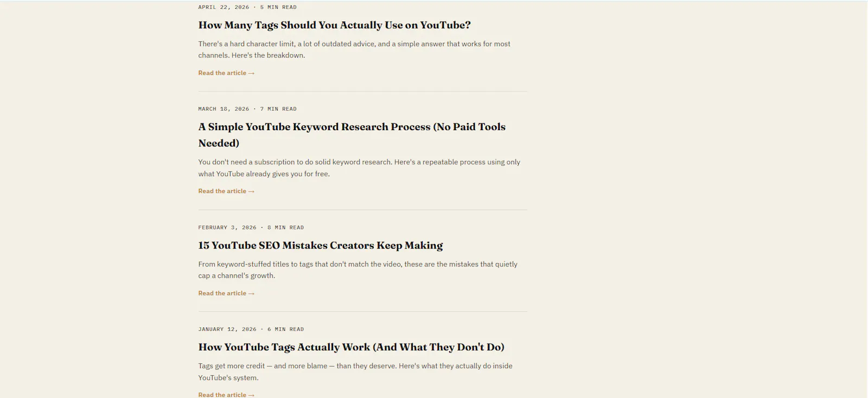Click the 'MARCH 18, 2026 · 7 MIN READ' line
Viewport: 868px width, 398px height.
tap(247, 109)
